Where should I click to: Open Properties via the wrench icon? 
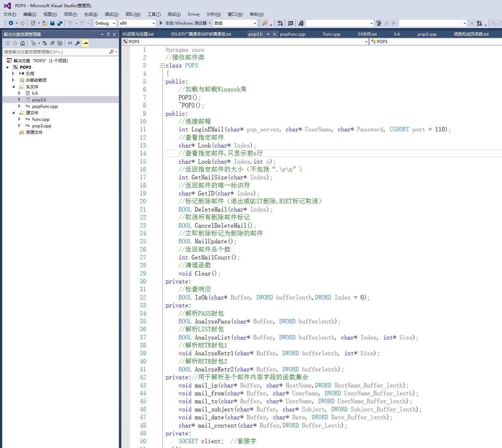[x=78, y=43]
